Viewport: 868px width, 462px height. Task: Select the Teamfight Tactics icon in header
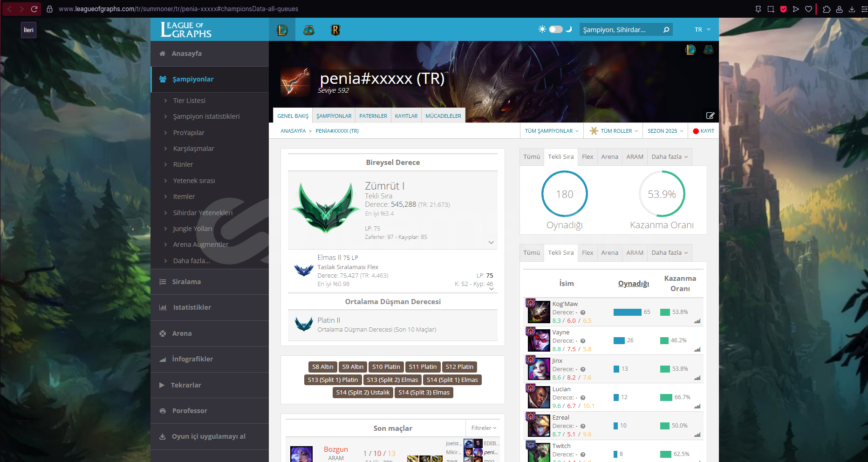pos(309,30)
